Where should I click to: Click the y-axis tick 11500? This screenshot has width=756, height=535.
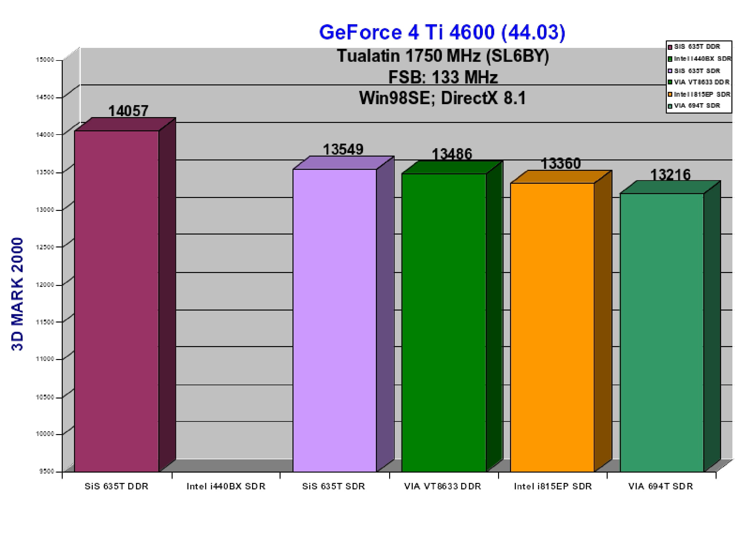(x=45, y=322)
